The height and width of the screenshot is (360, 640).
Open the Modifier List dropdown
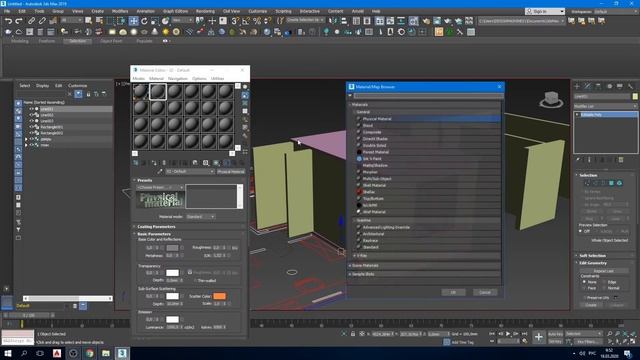tap(605, 106)
